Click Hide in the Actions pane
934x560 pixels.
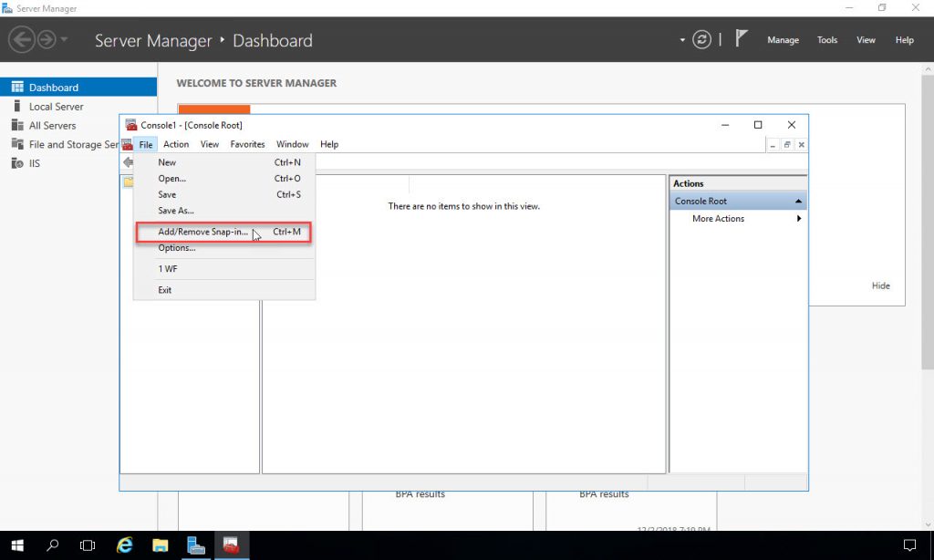(880, 285)
